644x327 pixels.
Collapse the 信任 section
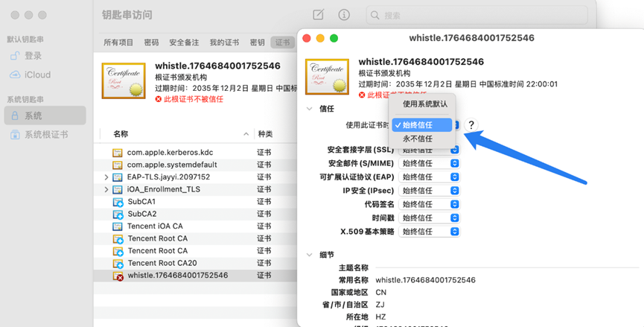click(x=309, y=109)
